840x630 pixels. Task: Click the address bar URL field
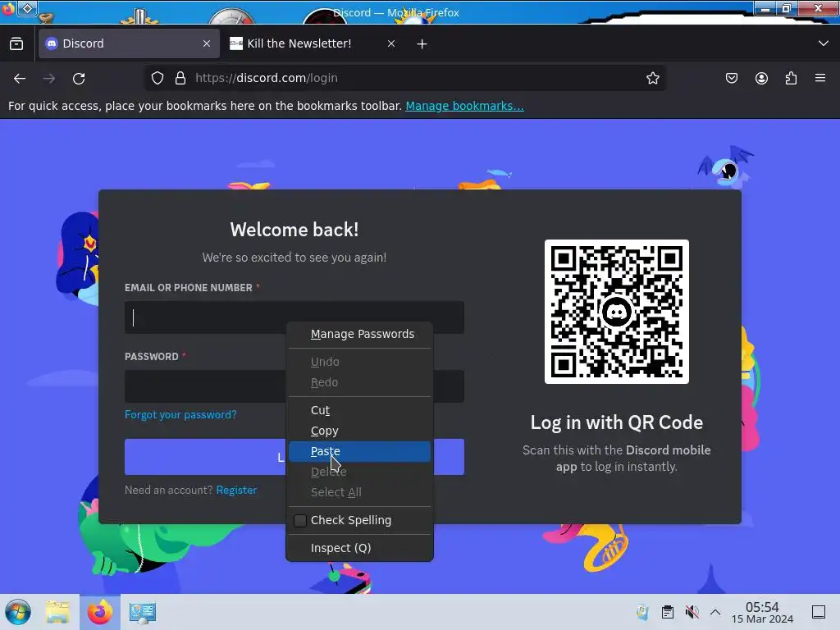pyautogui.click(x=407, y=78)
